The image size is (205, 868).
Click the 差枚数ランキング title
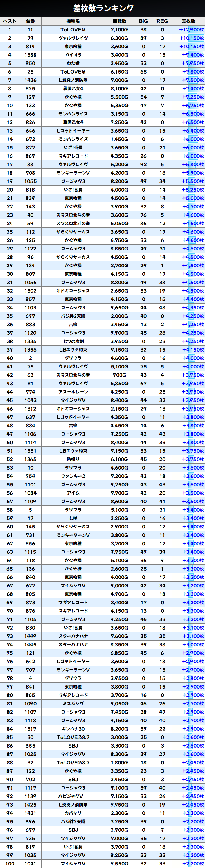pyautogui.click(x=103, y=8)
